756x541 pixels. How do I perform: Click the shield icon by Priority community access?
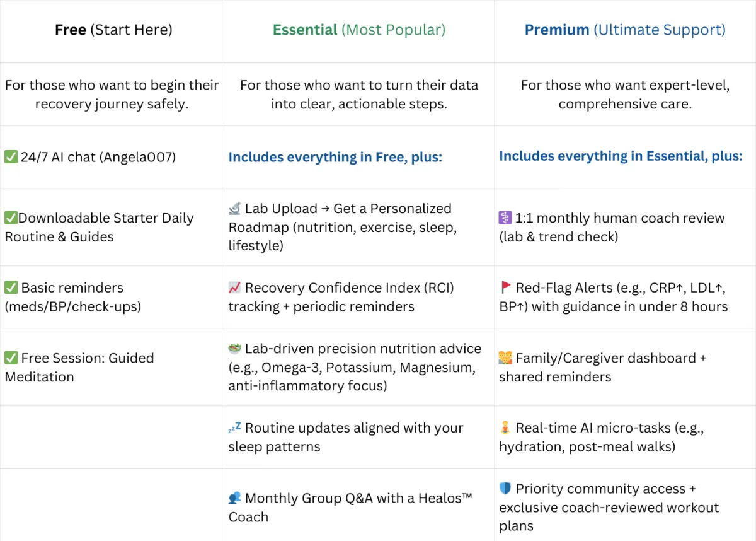pyautogui.click(x=505, y=489)
